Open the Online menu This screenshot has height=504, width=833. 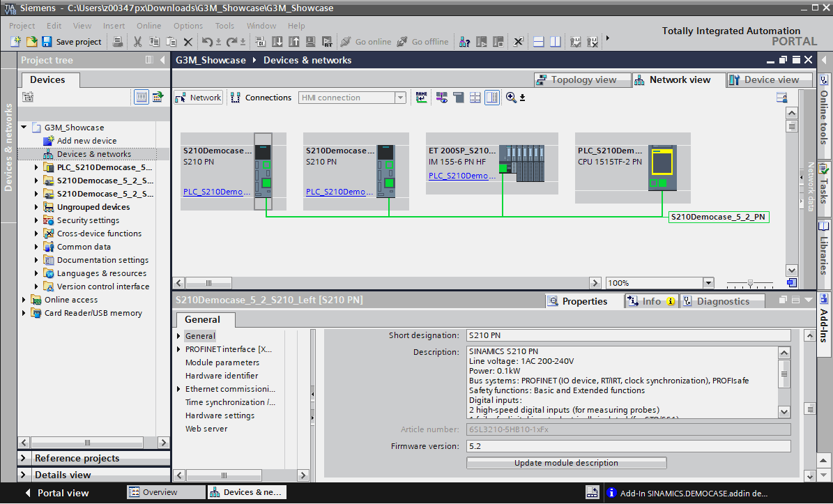coord(148,26)
